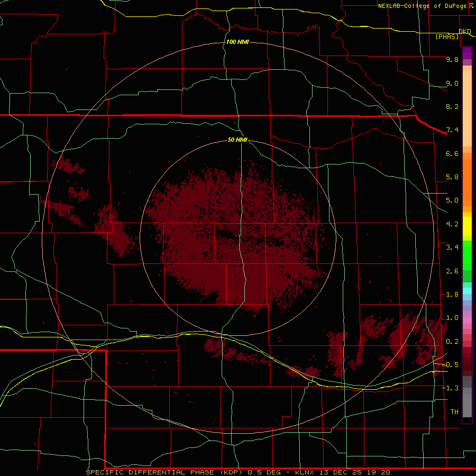This screenshot has height=476, width=476.
Task: Click the 1.8 scale value
Action: 452,295
